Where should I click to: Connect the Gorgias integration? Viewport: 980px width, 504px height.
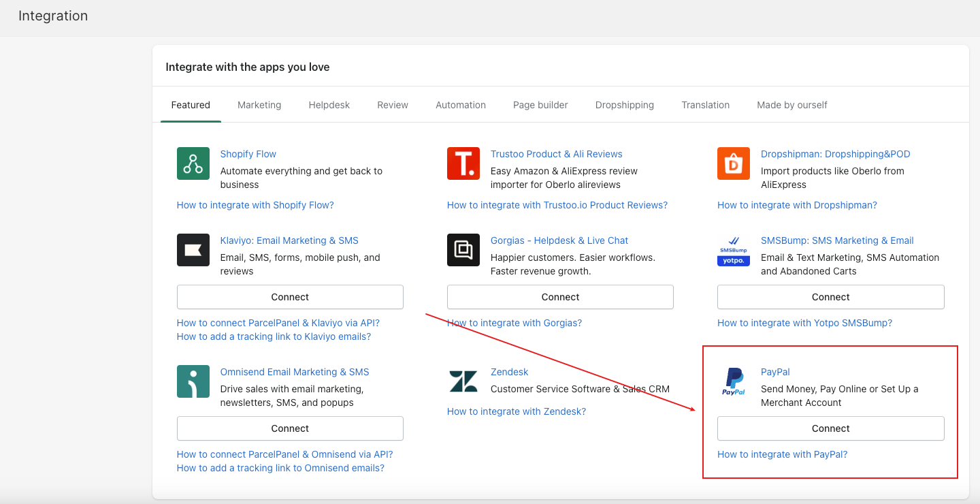pos(560,297)
